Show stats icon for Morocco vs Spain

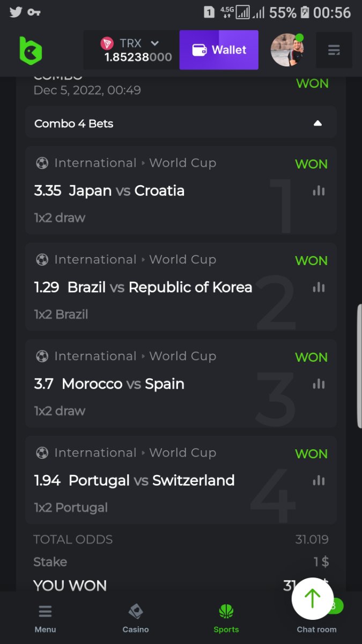pyautogui.click(x=319, y=384)
